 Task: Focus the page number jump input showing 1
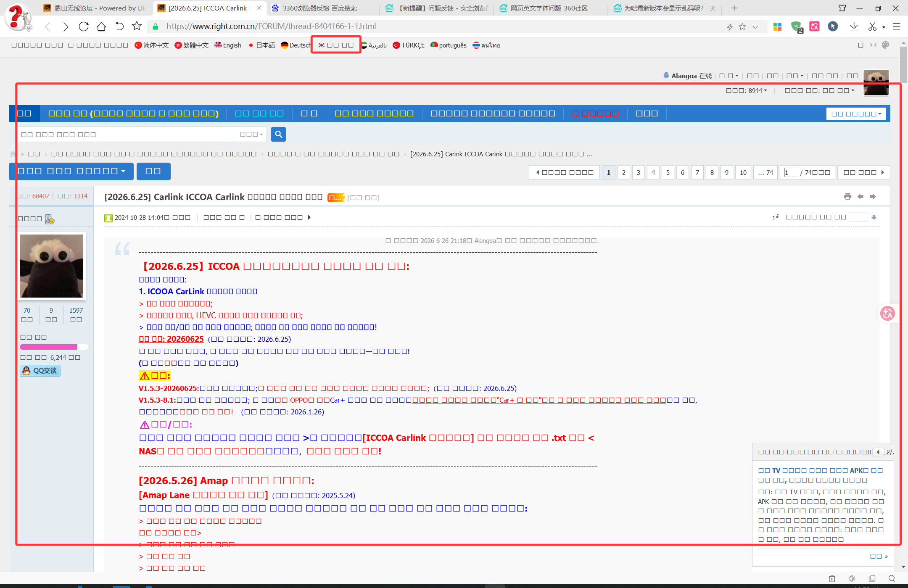(791, 172)
